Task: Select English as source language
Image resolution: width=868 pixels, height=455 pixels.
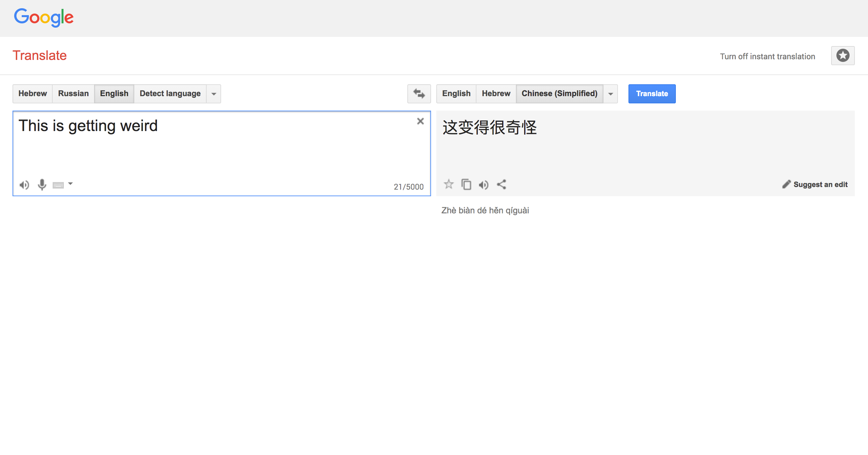Action: point(114,94)
